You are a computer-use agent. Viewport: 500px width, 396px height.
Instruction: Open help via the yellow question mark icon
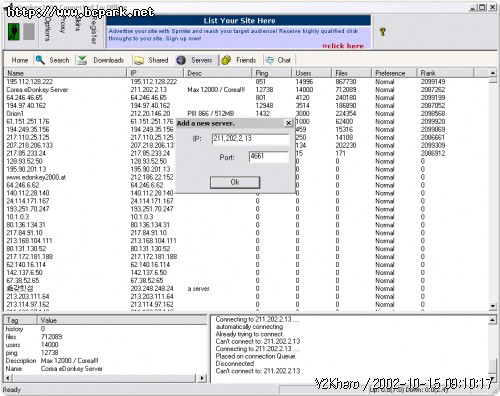click(x=383, y=32)
